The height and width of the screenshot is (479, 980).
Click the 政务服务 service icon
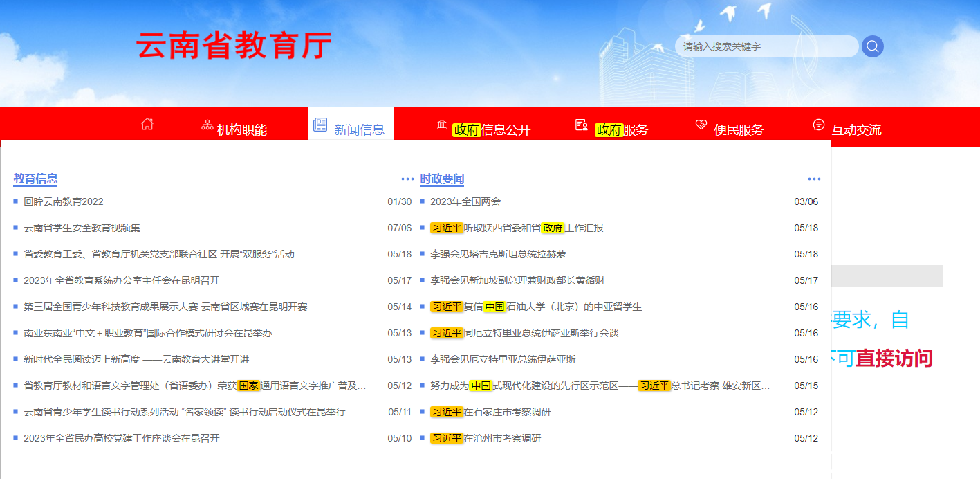tap(580, 124)
